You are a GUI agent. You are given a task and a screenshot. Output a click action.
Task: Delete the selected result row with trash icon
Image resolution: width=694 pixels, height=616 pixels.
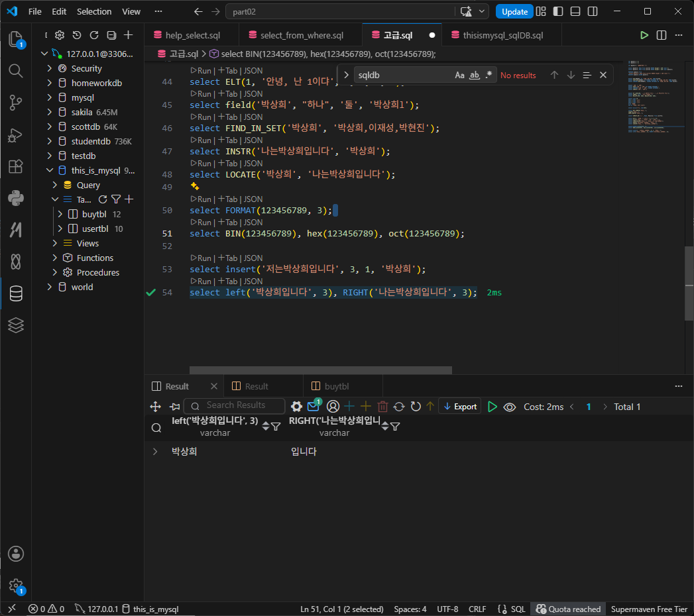tap(383, 407)
